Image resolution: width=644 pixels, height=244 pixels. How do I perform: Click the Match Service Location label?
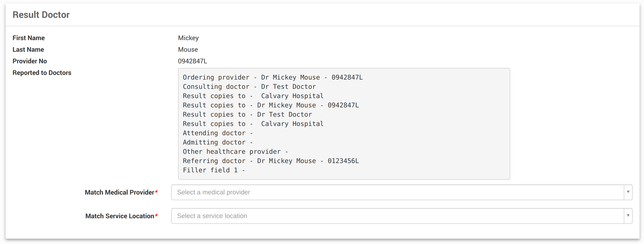pos(120,216)
